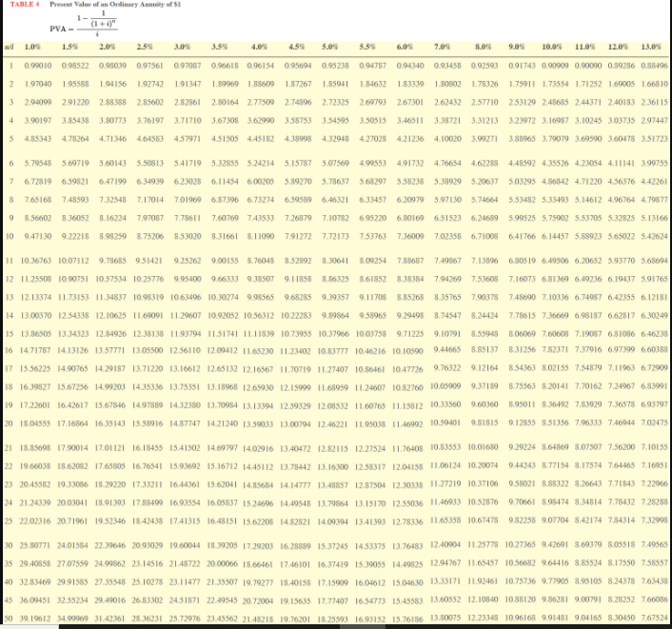Click the value '3.99271' in row 5
Image resolution: width=672 pixels, height=629 pixels.
tap(484, 139)
